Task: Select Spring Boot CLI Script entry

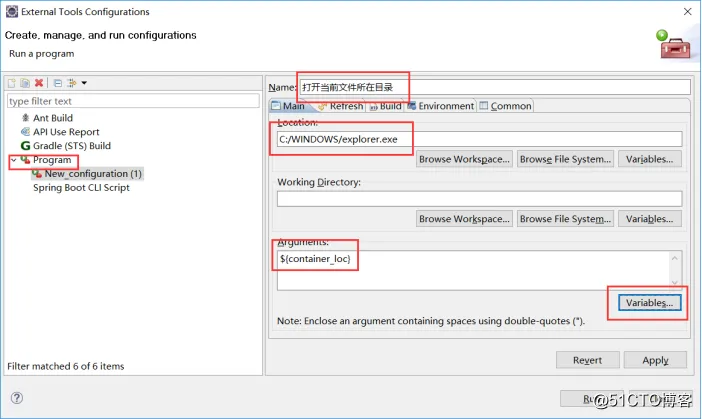Action: point(81,188)
